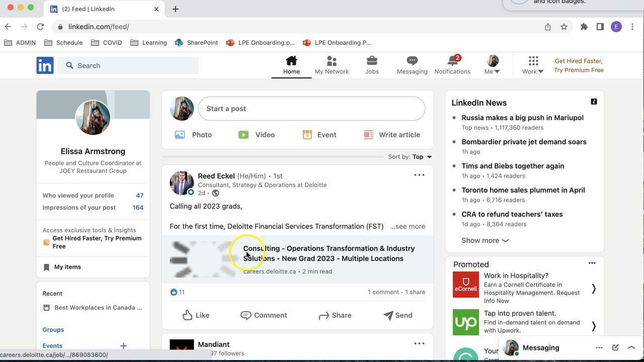Create an Event post
Image resolution: width=644 pixels, height=362 pixels.
tap(318, 134)
